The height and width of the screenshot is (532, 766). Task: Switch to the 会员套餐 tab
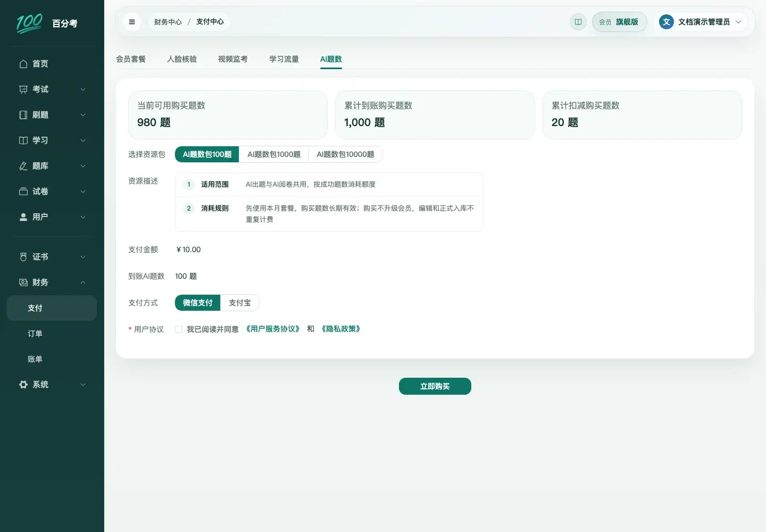131,59
